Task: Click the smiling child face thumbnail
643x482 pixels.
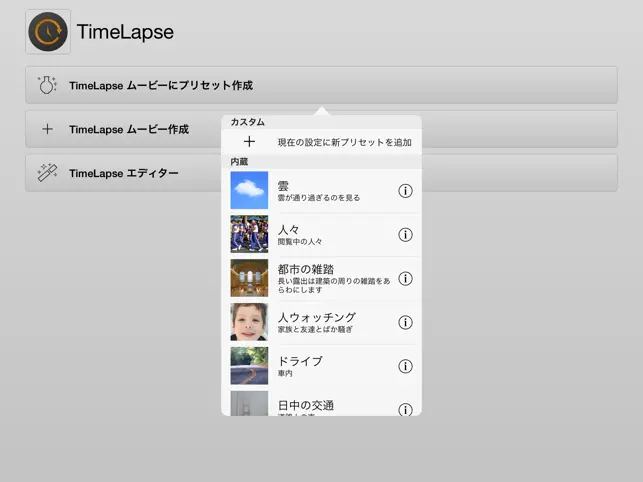Action: (249, 322)
